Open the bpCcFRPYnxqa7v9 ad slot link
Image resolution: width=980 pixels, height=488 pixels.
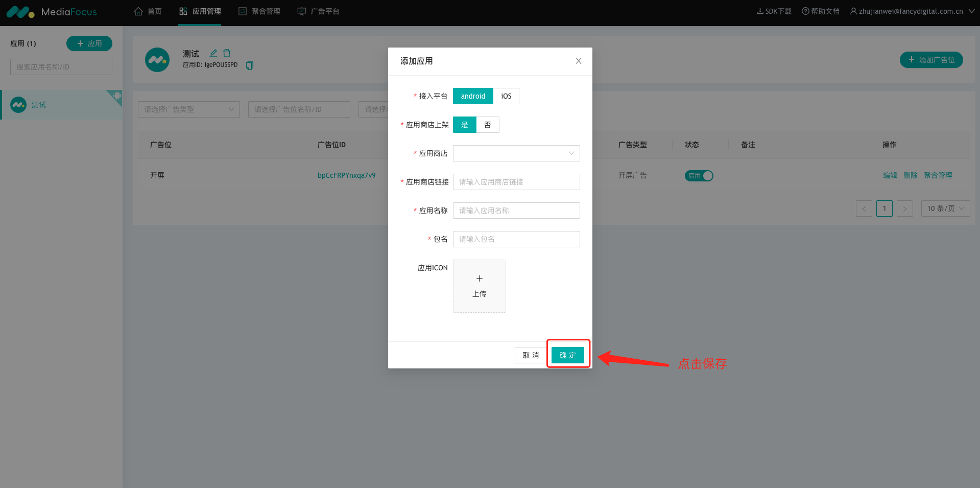tap(346, 175)
